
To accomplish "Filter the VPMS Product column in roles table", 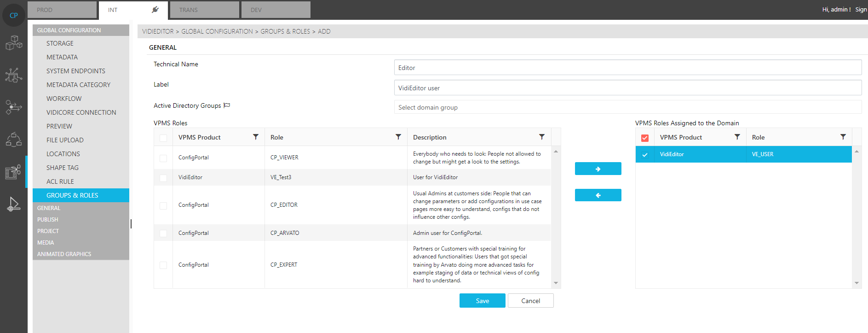I will pyautogui.click(x=256, y=137).
